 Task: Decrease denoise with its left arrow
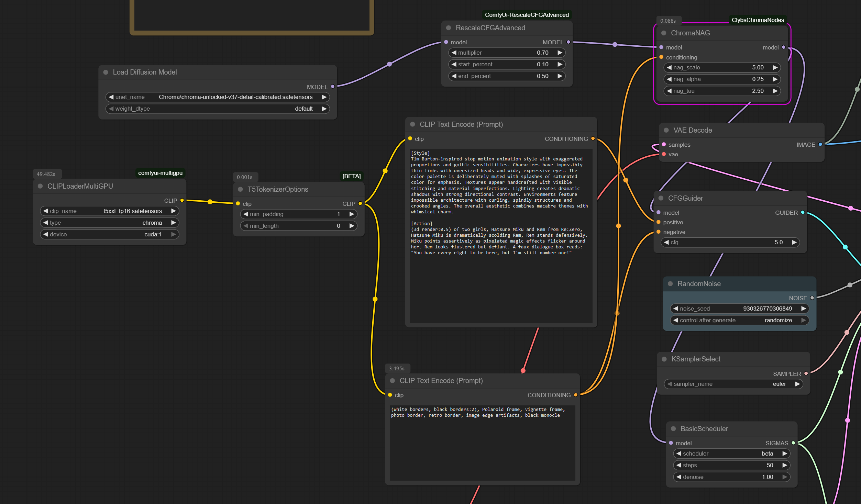click(679, 477)
